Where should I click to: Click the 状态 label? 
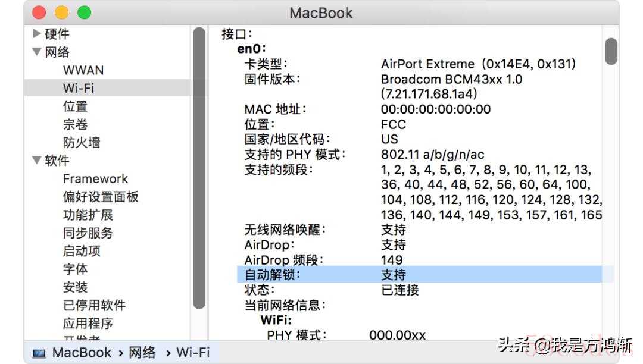260,290
